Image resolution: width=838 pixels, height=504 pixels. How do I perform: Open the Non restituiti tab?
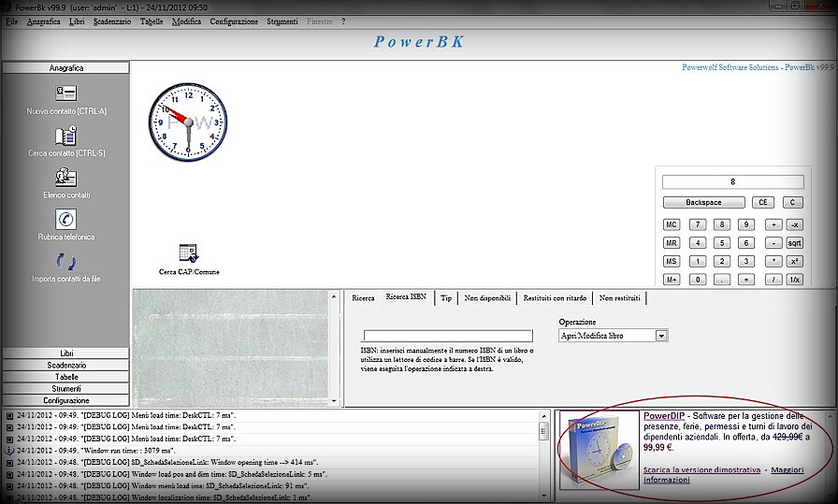click(619, 298)
